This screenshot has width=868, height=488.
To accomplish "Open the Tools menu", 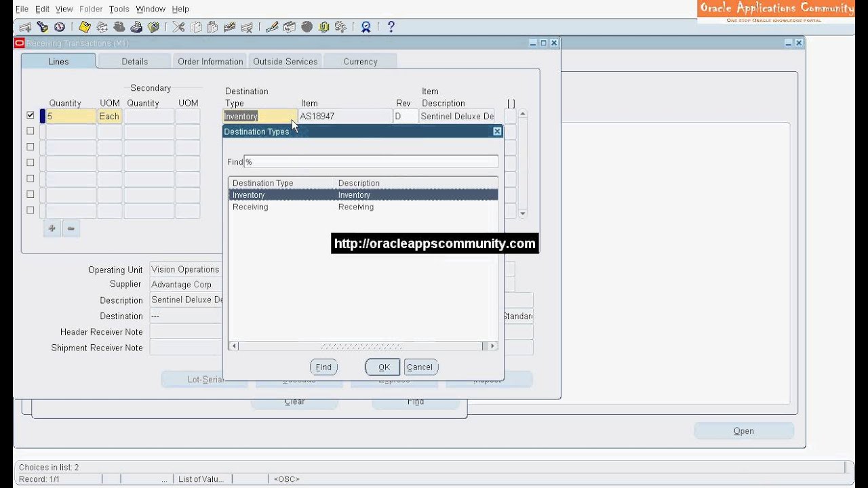I will pos(119,9).
